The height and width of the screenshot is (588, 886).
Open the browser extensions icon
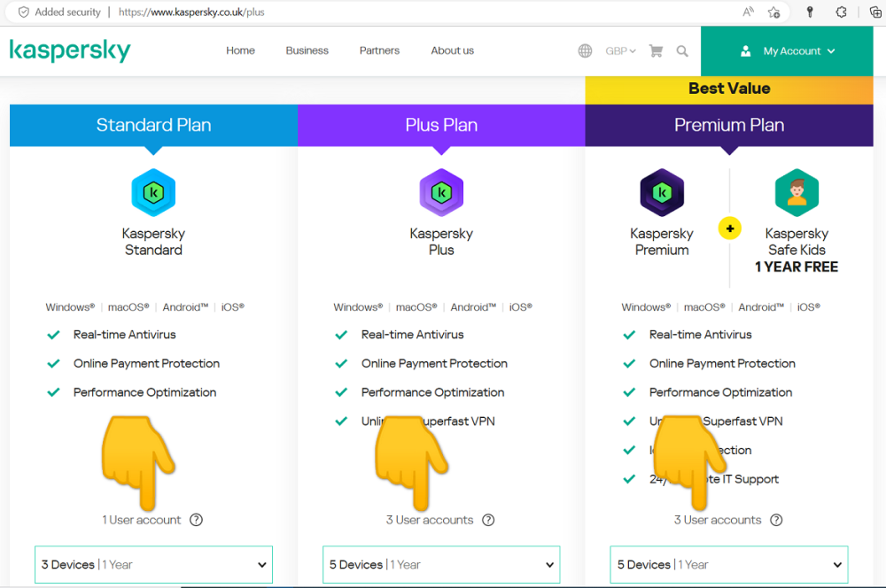pos(841,12)
